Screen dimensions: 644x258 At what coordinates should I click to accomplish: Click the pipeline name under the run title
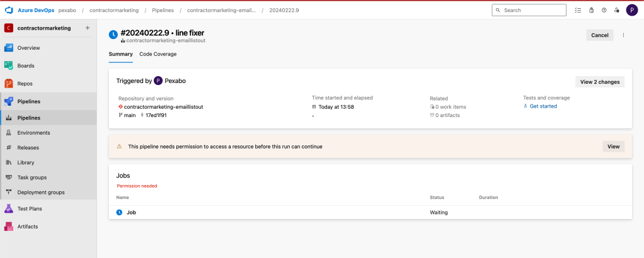click(166, 41)
